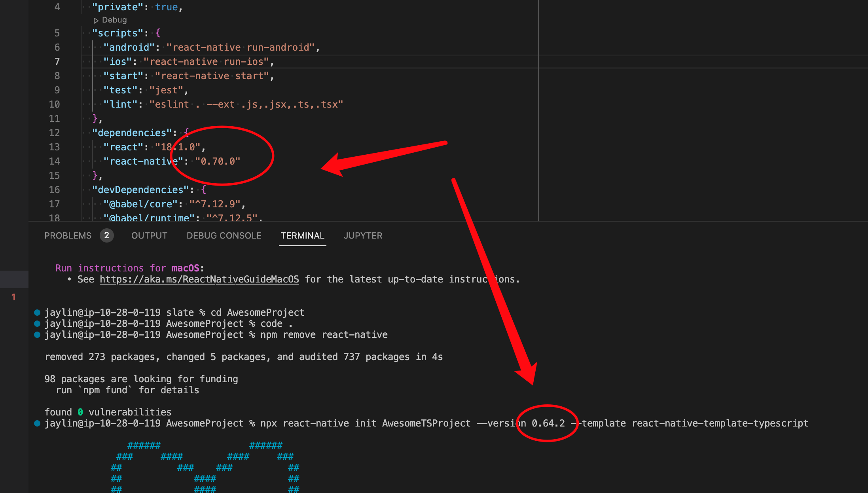Switch to the OUTPUT tab

tap(149, 235)
